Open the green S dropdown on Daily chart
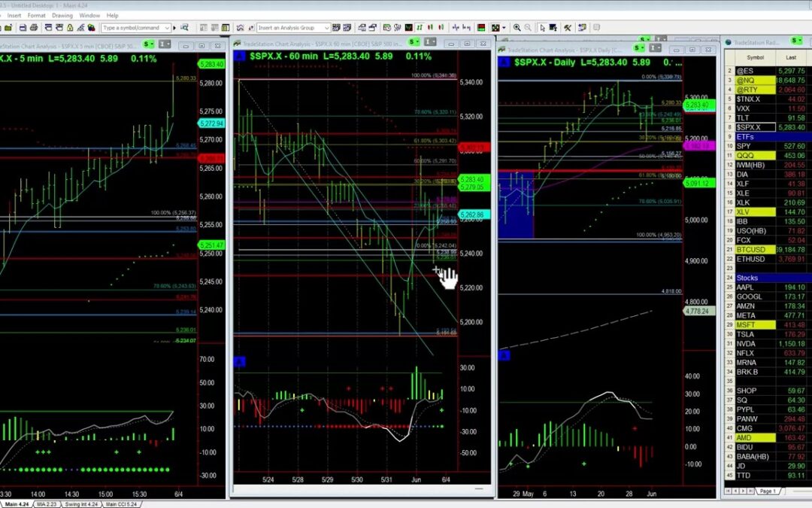 (640, 48)
